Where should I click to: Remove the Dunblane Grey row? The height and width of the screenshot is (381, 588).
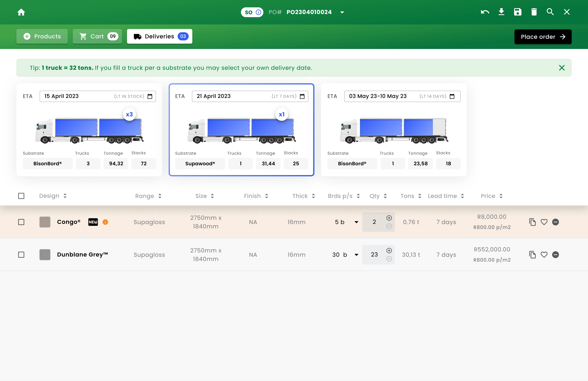(556, 254)
